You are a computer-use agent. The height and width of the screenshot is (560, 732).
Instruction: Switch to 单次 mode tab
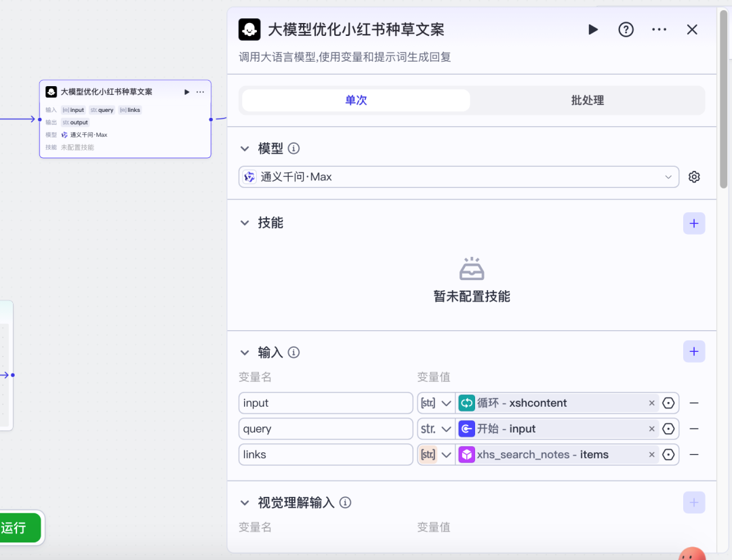point(357,100)
